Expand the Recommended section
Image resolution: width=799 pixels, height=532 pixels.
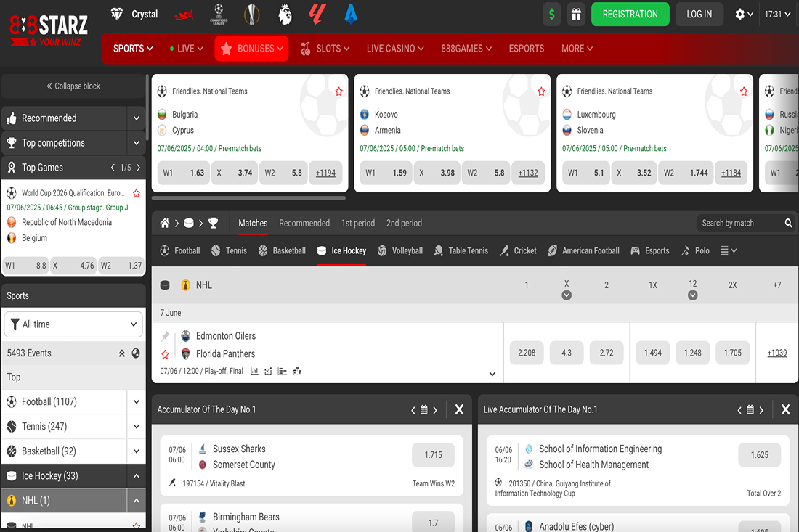point(137,118)
